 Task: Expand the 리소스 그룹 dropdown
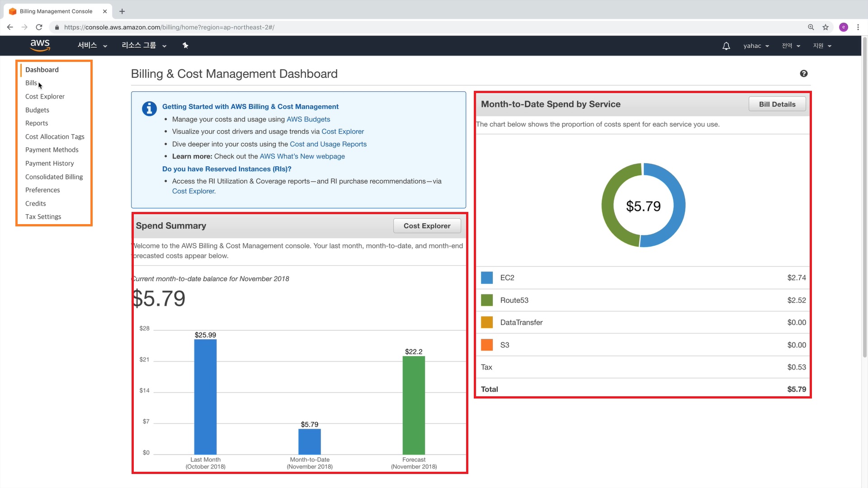pyautogui.click(x=144, y=46)
